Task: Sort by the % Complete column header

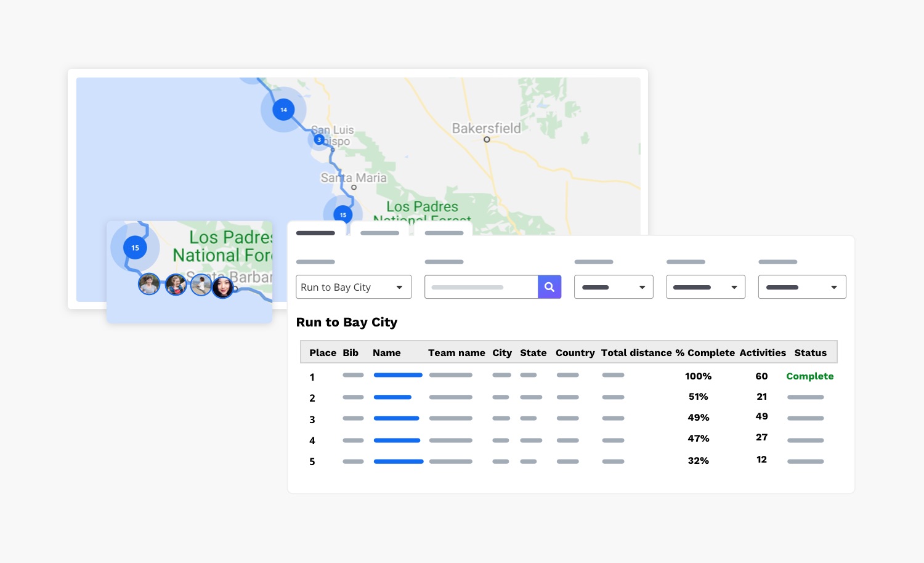Action: pyautogui.click(x=705, y=353)
